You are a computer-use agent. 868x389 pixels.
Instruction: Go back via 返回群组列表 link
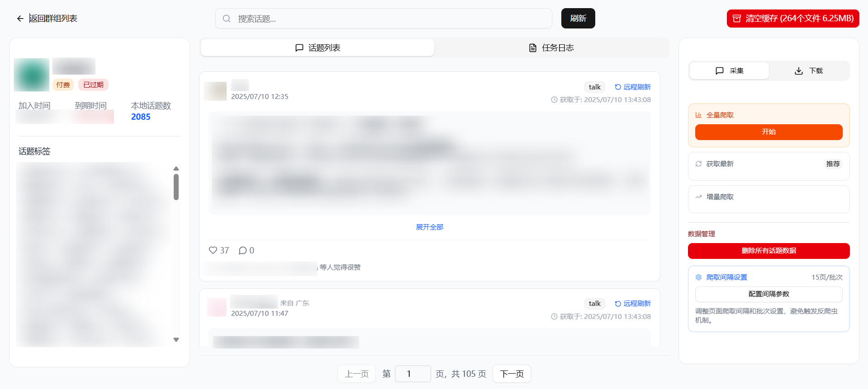click(53, 19)
